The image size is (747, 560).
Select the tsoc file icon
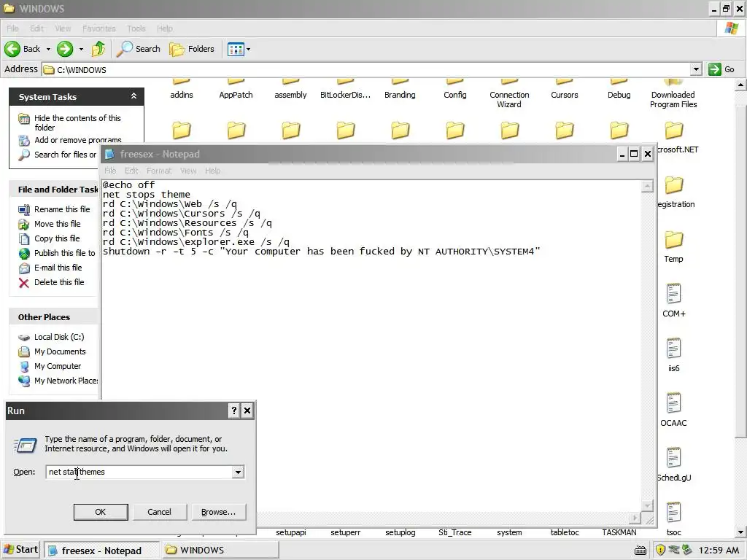pos(673,513)
